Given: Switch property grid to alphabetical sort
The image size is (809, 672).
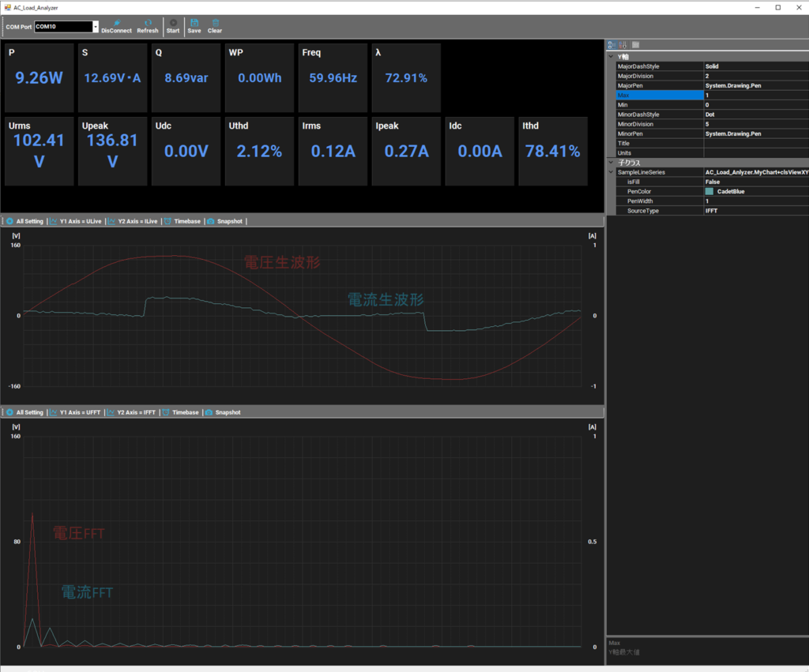Looking at the screenshot, I should pyautogui.click(x=623, y=45).
